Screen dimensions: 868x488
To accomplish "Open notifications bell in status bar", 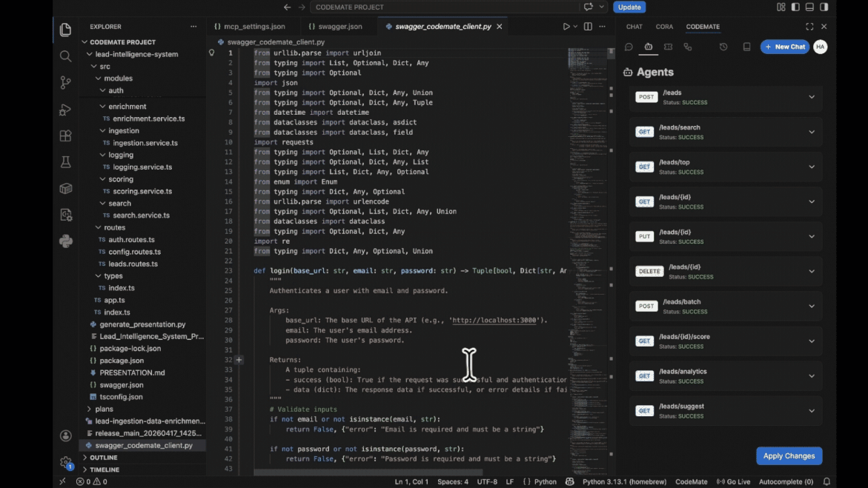I will (x=826, y=481).
